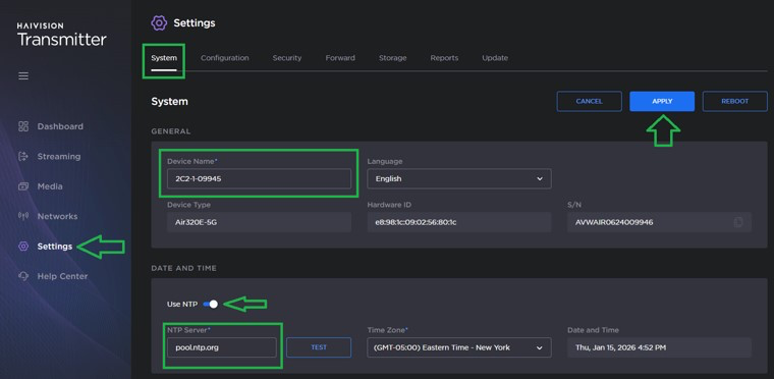Click the GENERAL section heading

(x=171, y=131)
